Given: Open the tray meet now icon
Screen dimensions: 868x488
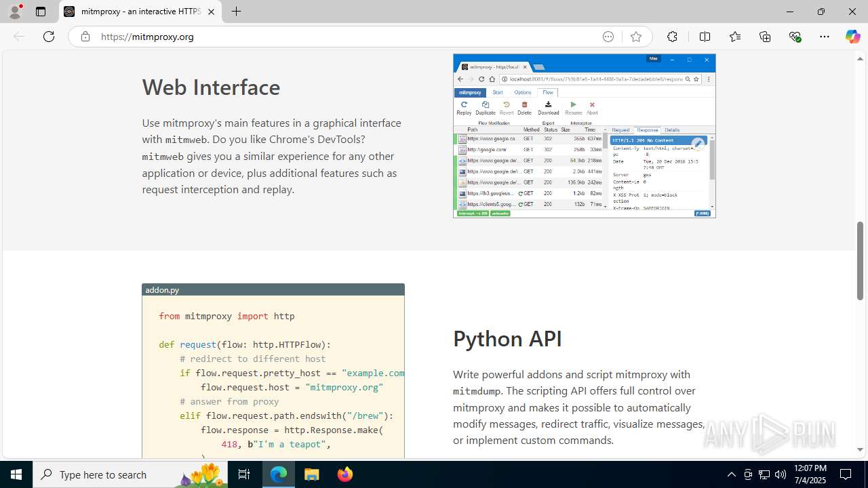Looking at the screenshot, I should click(x=748, y=474).
